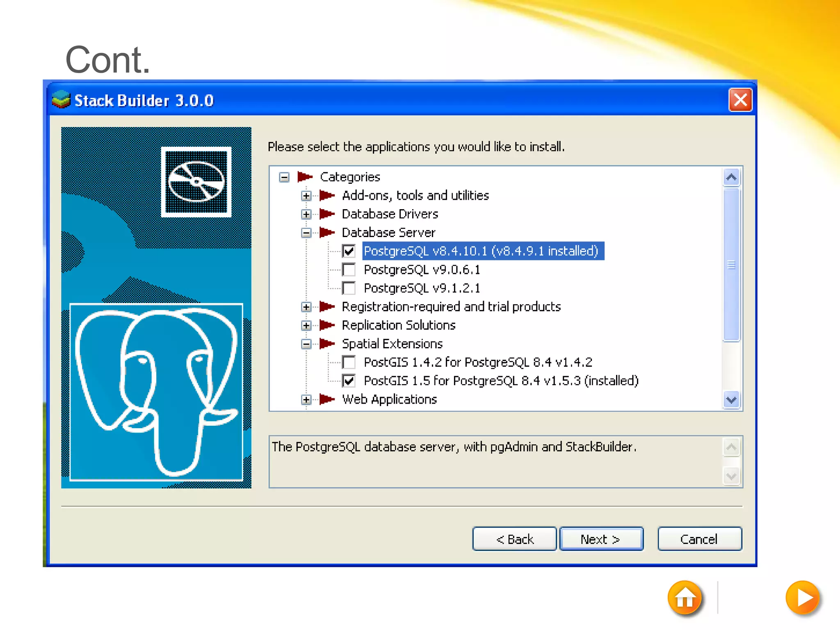840x630 pixels.
Task: Click the red arrow icon beside Spatial Extensions
Action: coord(327,343)
